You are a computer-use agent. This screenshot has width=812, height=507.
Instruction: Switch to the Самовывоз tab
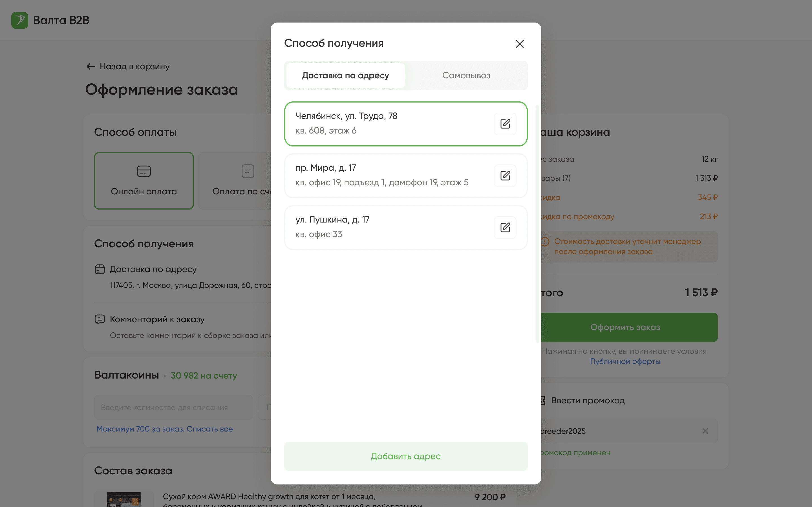click(x=466, y=75)
